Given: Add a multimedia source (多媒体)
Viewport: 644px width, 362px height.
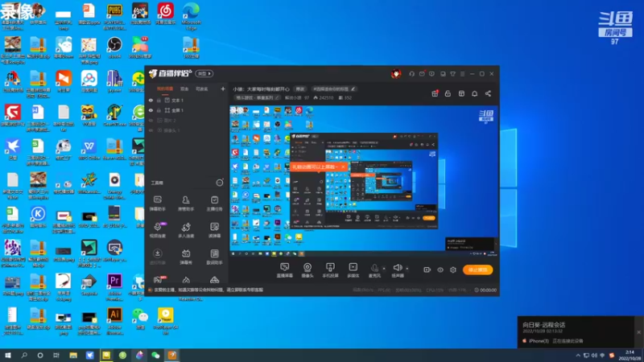Looking at the screenshot, I should 353,270.
